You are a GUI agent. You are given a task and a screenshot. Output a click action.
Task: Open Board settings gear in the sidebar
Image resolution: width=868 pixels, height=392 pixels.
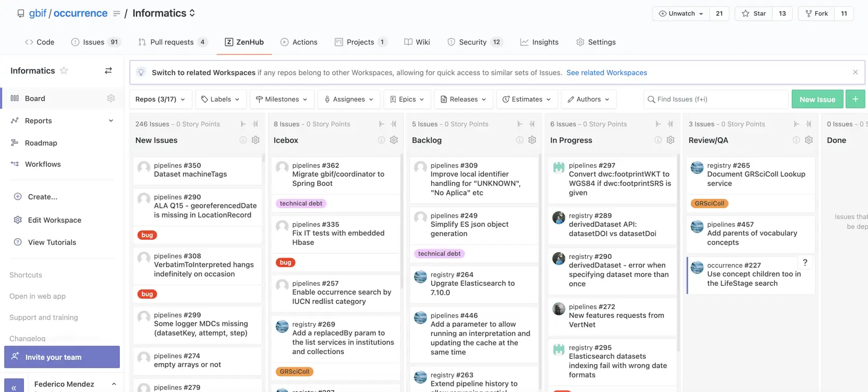pyautogui.click(x=111, y=98)
